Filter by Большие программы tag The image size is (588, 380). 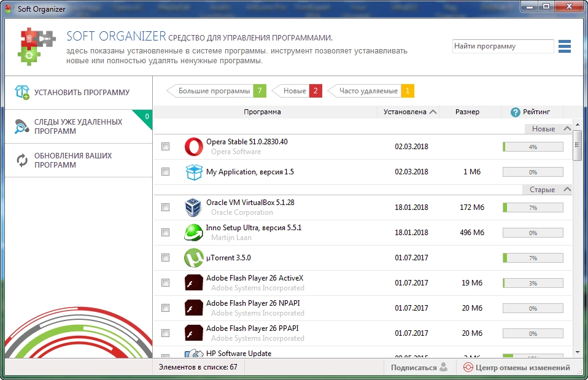[x=217, y=91]
